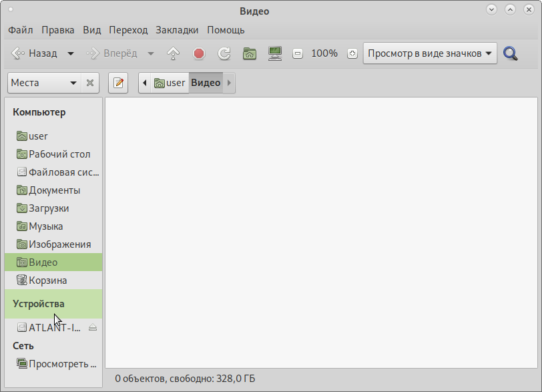Click the Up parent folder arrow icon

coord(174,53)
